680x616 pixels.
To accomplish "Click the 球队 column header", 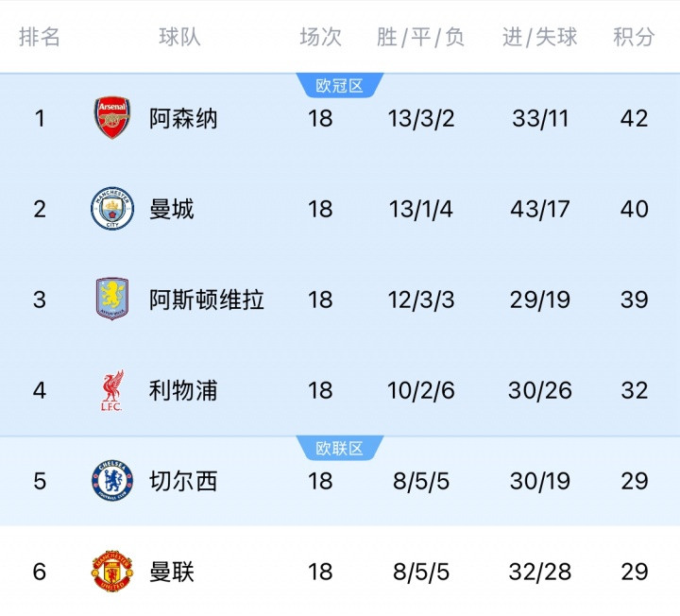I will [x=179, y=37].
